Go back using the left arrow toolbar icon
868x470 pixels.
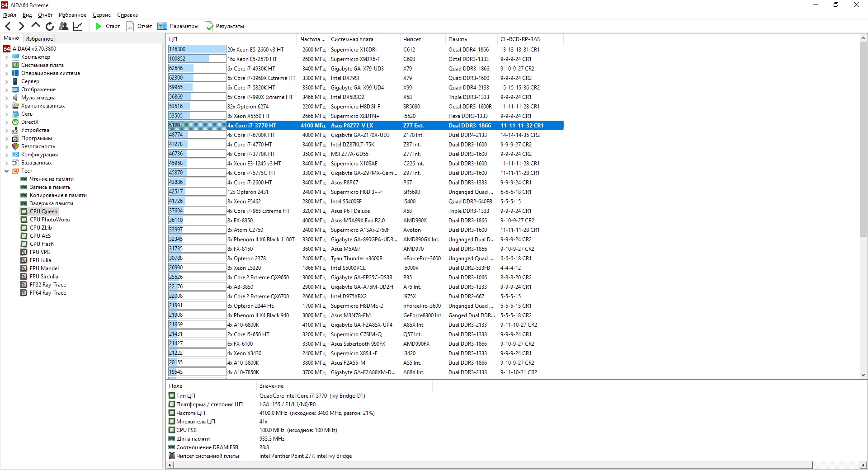[8, 26]
